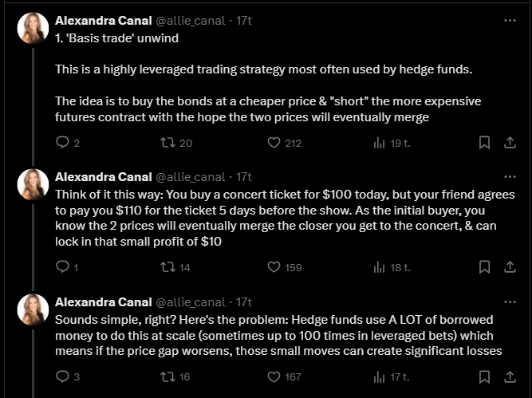
Task: Click Alexandra Canal's avatar on third tweet
Action: pos(33,309)
